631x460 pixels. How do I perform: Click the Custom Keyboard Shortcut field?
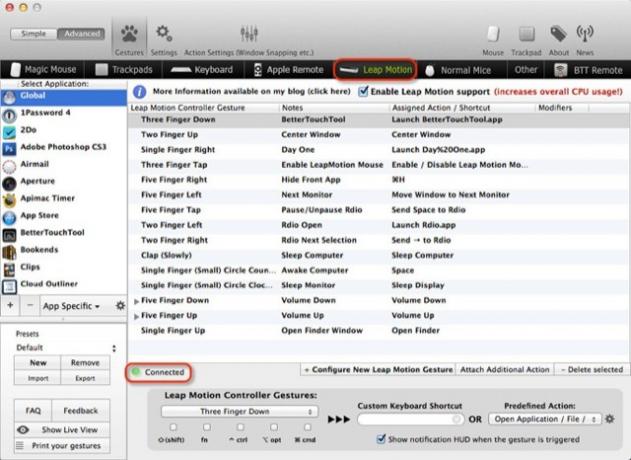(410, 419)
